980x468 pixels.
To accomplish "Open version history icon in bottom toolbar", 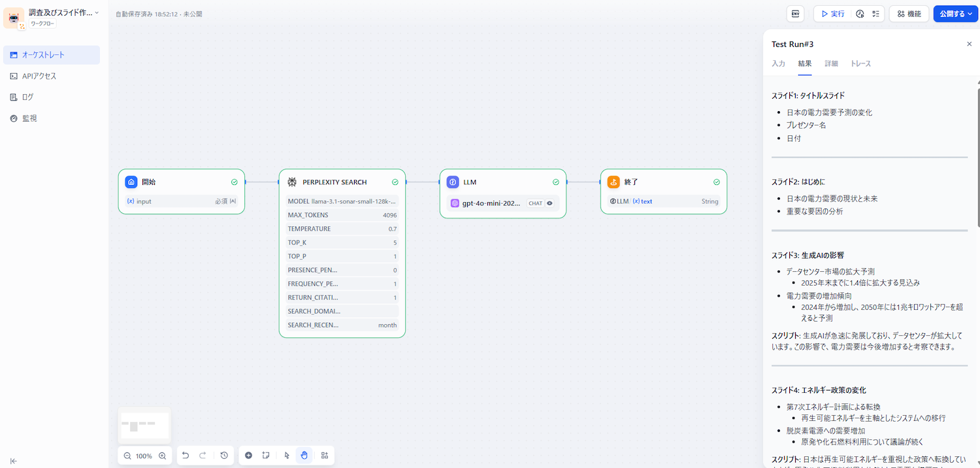I will coord(224,456).
